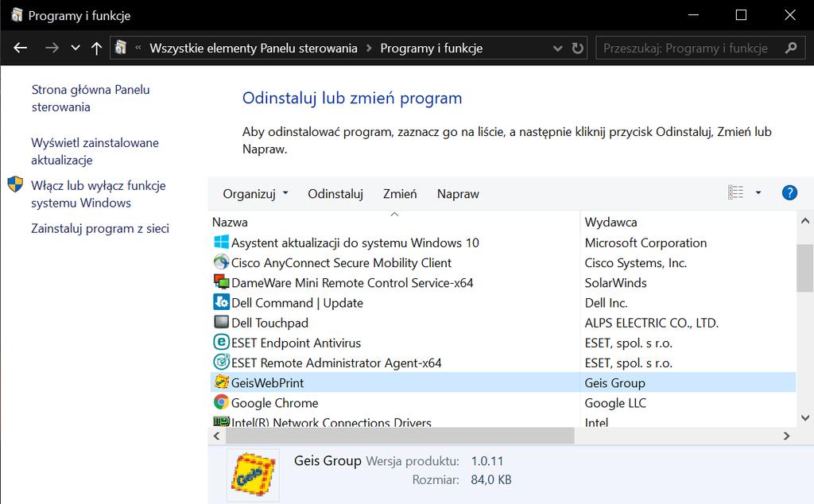The width and height of the screenshot is (814, 504).
Task: Click the horizontal scrollbar left arrow
Action: click(216, 436)
